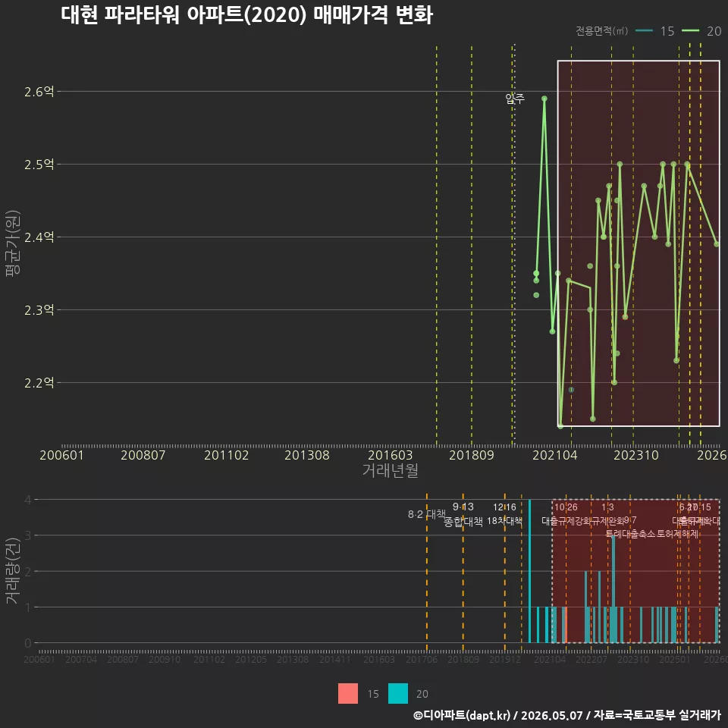The height and width of the screenshot is (728, 728).
Task: Click the 200910 label on the volume chart axis
Action: click(165, 659)
